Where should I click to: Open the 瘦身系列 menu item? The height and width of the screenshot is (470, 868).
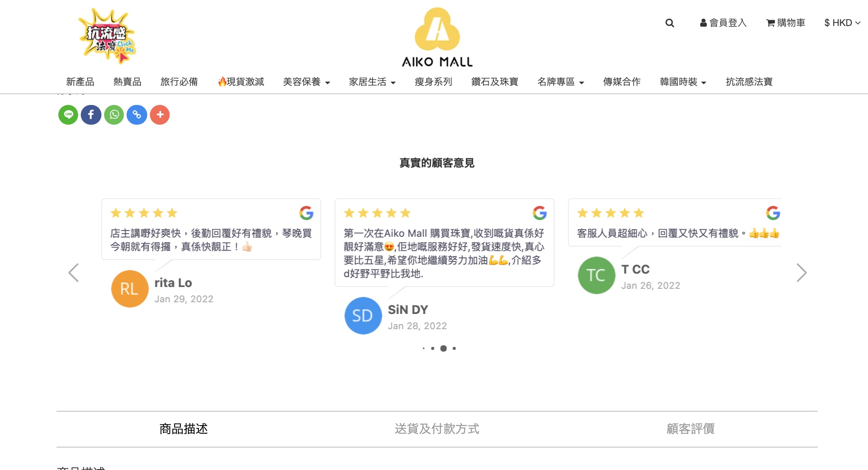click(x=433, y=82)
